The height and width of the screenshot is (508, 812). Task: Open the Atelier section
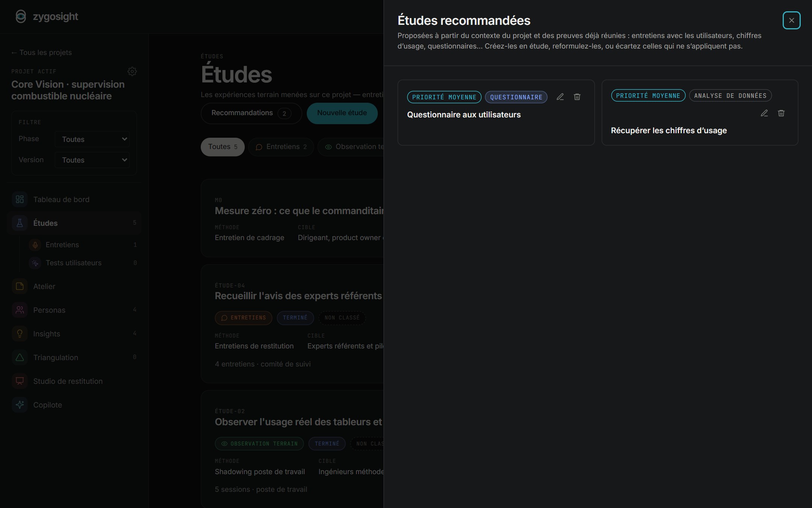(74, 286)
